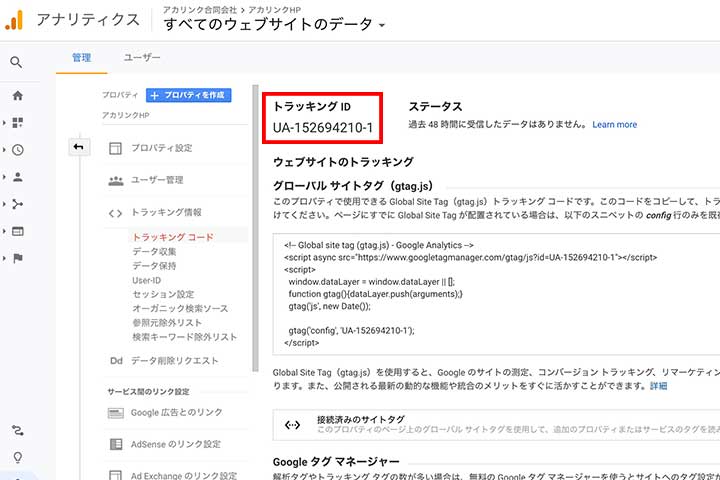Screen dimensions: 720x480
Task: Open the Learn more link
Action: coord(614,124)
